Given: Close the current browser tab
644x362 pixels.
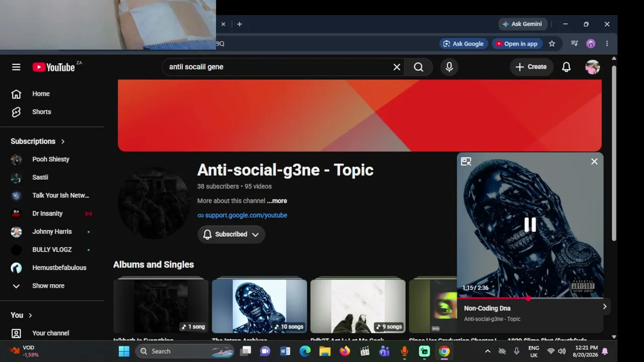Looking at the screenshot, I should (223, 24).
